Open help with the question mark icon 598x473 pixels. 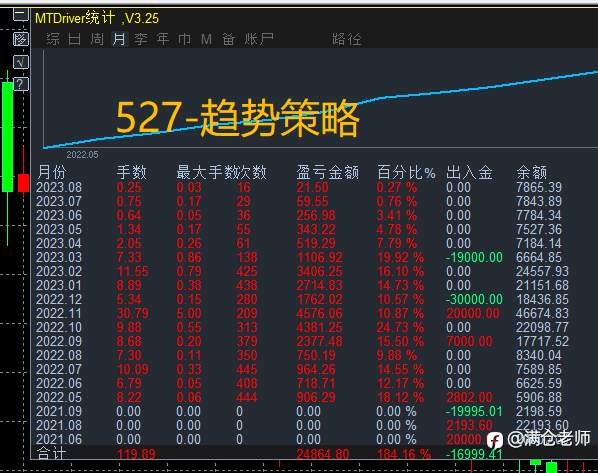(21, 84)
